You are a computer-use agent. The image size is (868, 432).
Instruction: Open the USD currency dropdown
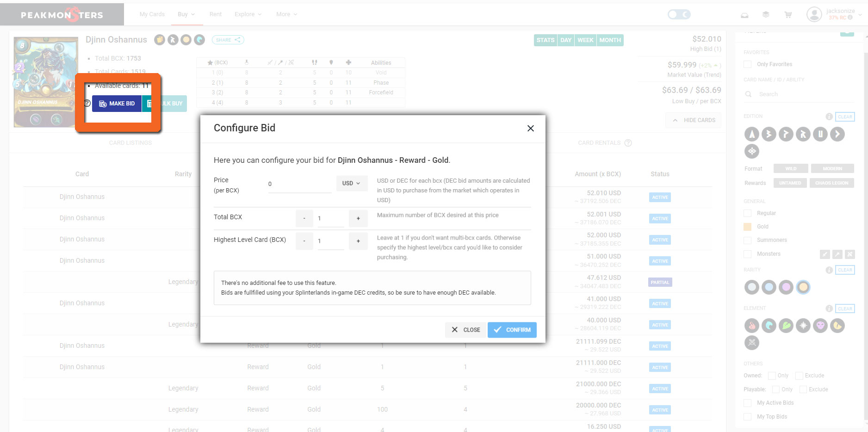point(352,183)
